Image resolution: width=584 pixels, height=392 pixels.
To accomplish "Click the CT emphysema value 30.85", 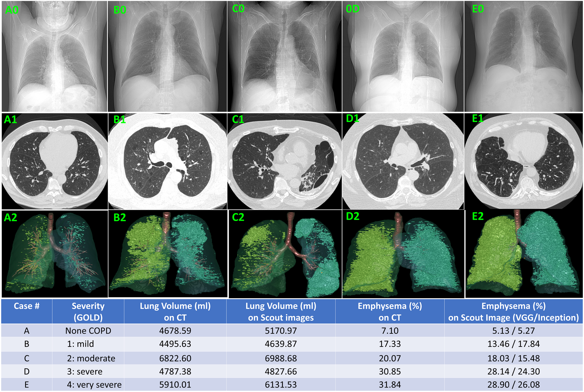I will coord(390,371).
